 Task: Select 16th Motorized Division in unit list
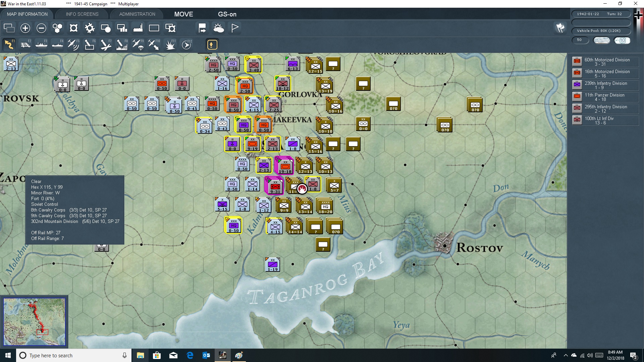click(605, 73)
